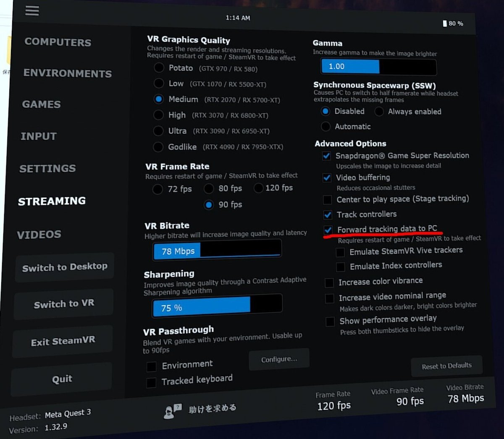Click the battery 80 % indicator
This screenshot has height=439, width=504.
tap(453, 24)
